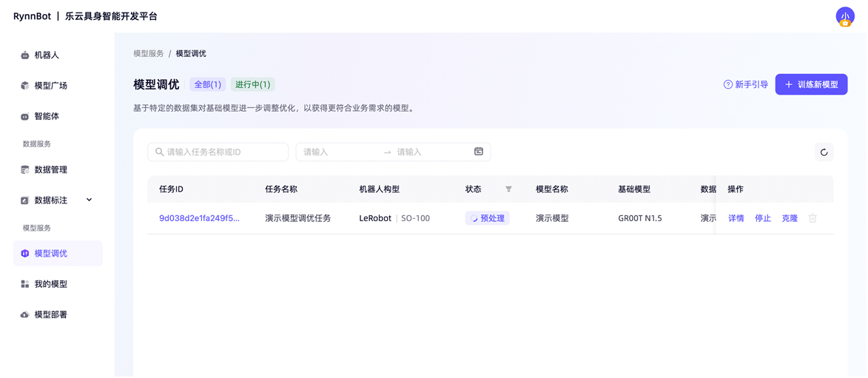This screenshot has height=378, width=868.
Task: Click the 训练新模型 button
Action: (811, 84)
